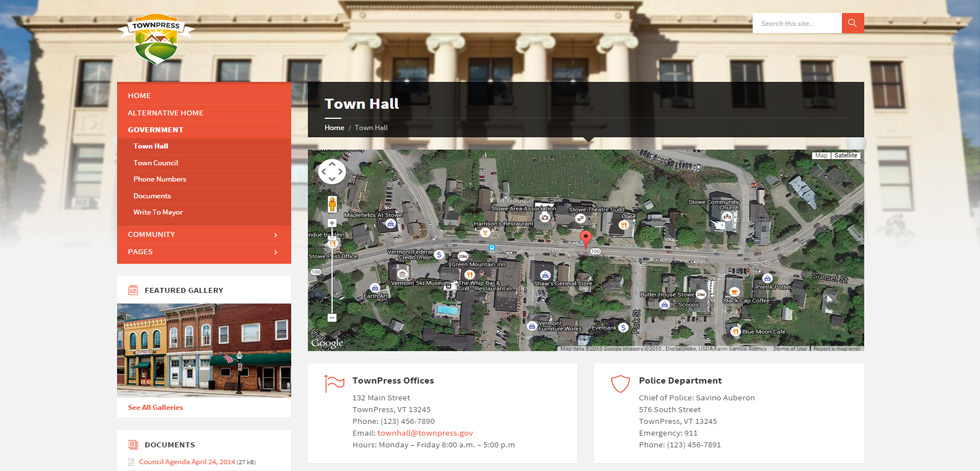Click the map zoom slider track
980x471 pixels.
332,270
